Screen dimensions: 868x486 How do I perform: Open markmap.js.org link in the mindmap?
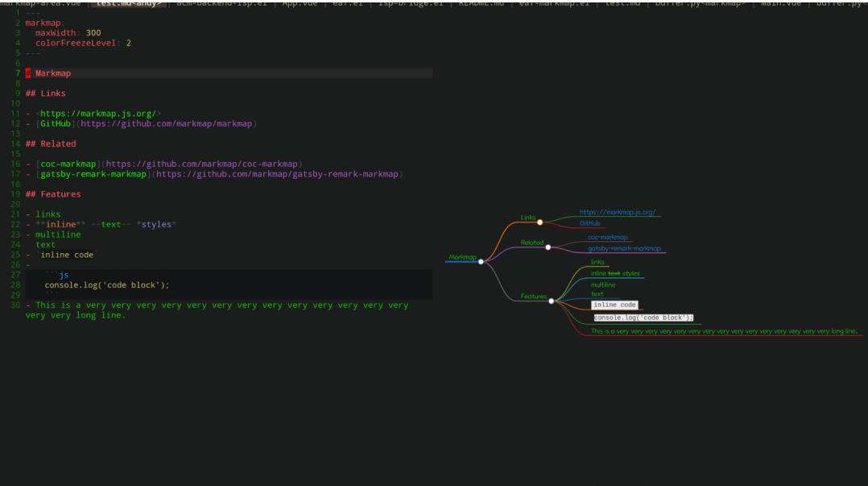click(617, 213)
